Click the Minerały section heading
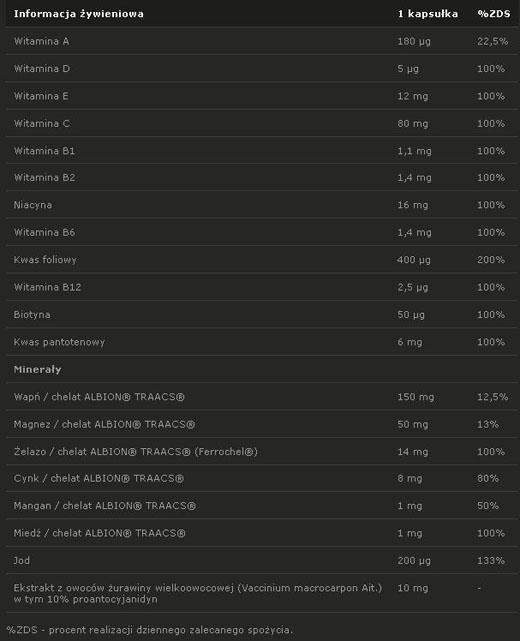 (x=37, y=370)
